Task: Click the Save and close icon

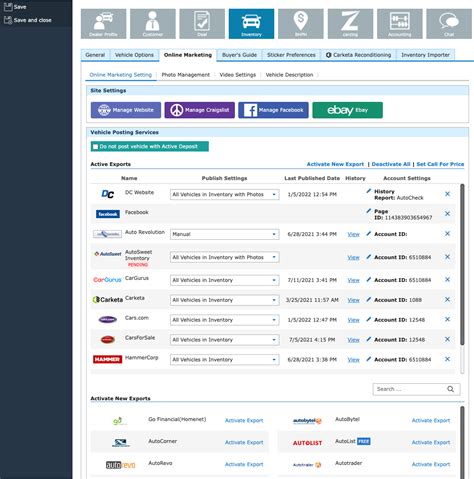Action: click(x=8, y=20)
